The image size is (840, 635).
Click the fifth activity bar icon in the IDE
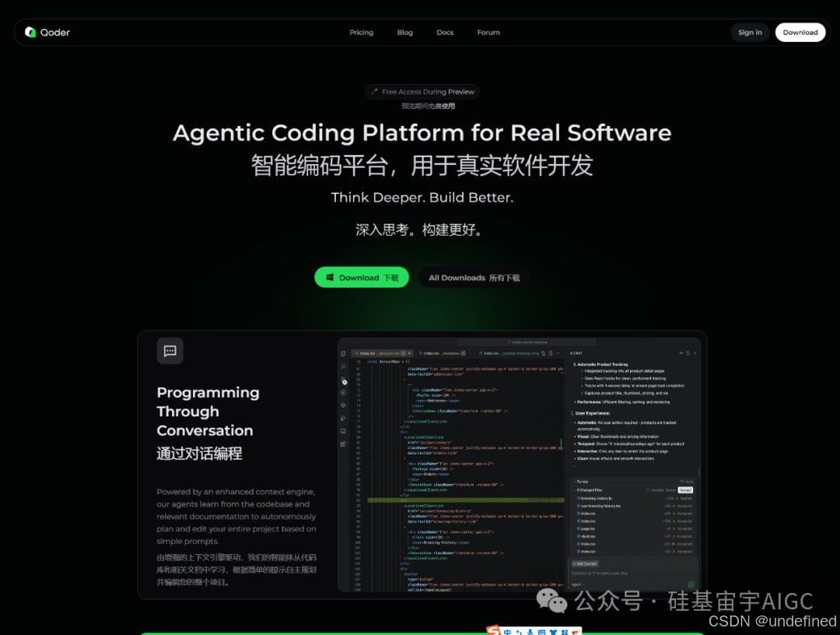tap(344, 405)
